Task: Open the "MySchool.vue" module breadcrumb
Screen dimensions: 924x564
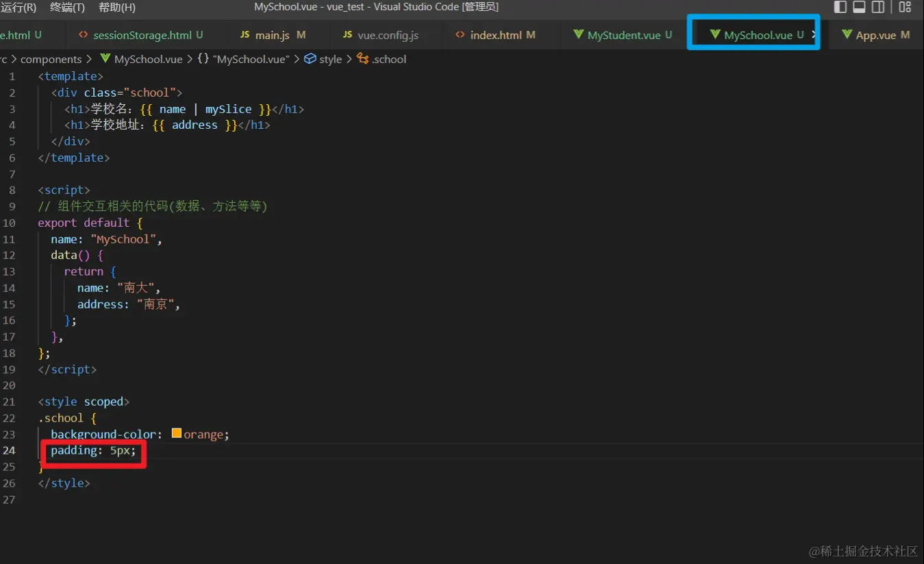Action: 251,59
